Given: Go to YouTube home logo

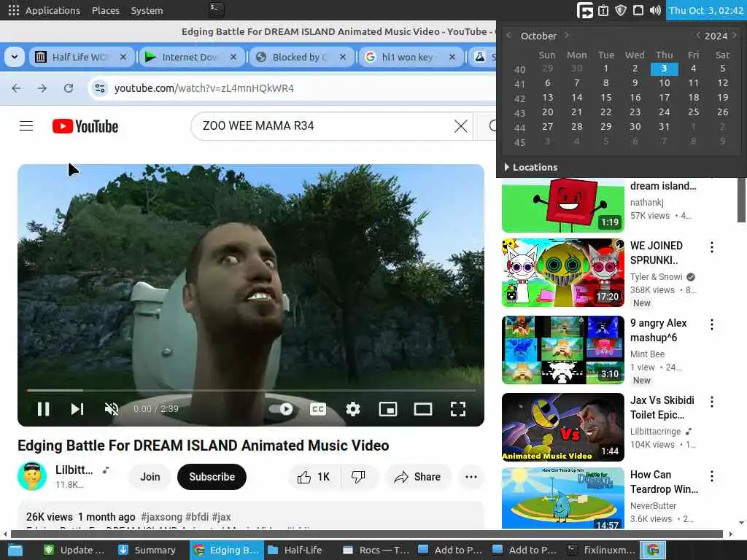Looking at the screenshot, I should pyautogui.click(x=85, y=126).
